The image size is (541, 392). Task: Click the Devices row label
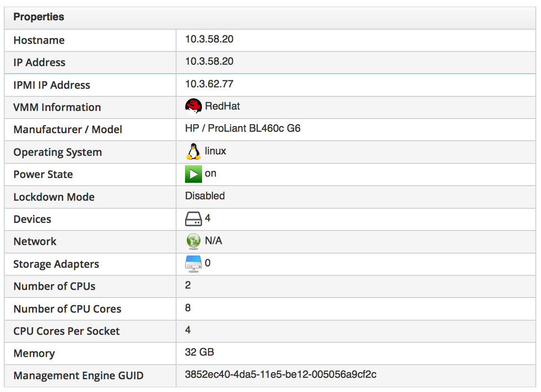[33, 220]
